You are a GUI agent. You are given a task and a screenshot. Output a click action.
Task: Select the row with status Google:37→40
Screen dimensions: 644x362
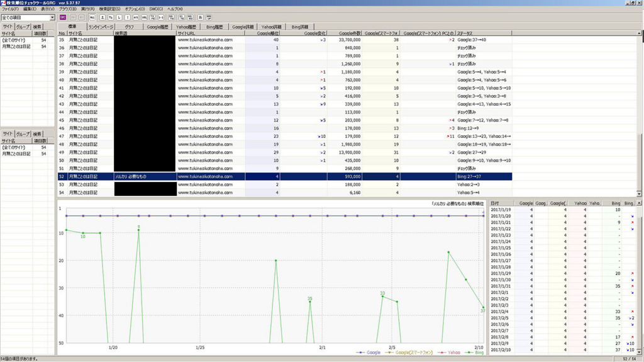(285, 40)
